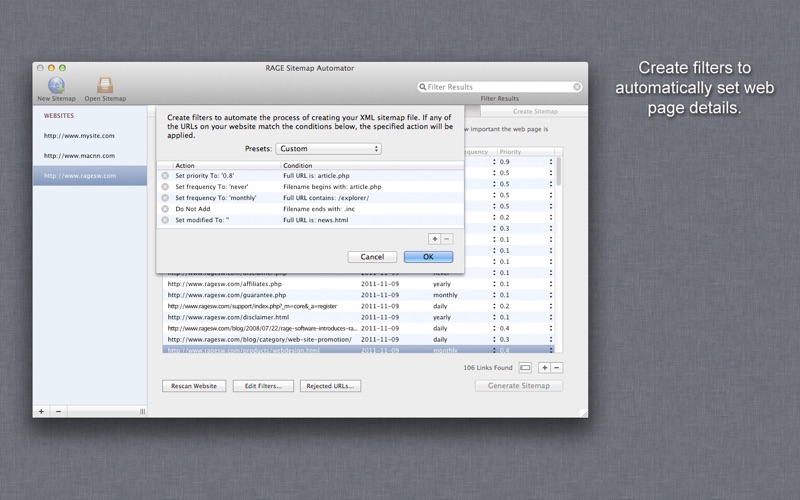Click the Priority column header
The width and height of the screenshot is (800, 500).
coord(526,152)
